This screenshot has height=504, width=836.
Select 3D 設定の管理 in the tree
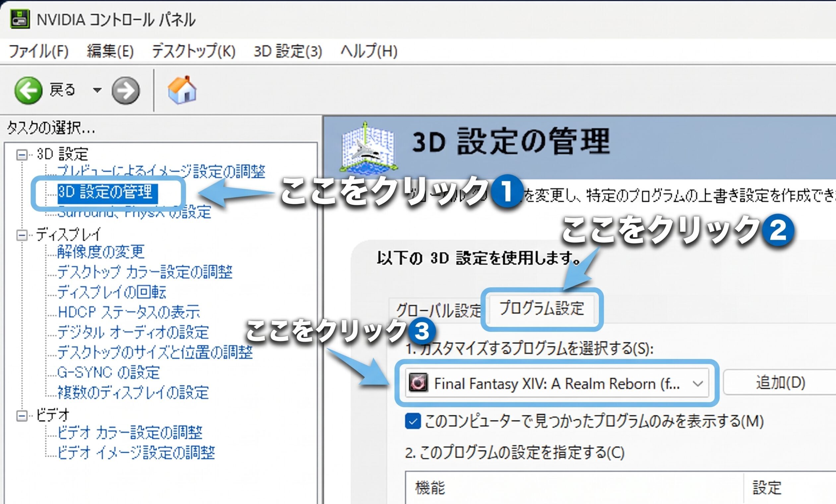tap(107, 193)
